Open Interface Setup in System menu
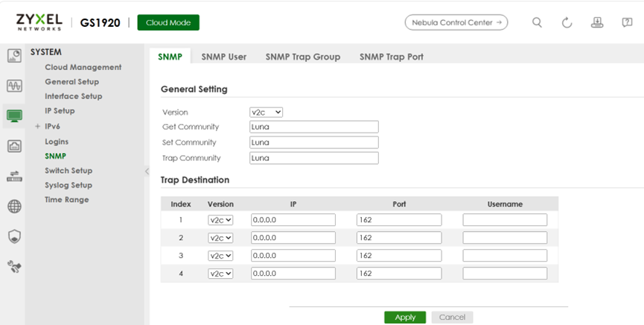Screen dimensions: 644x325 point(74,96)
